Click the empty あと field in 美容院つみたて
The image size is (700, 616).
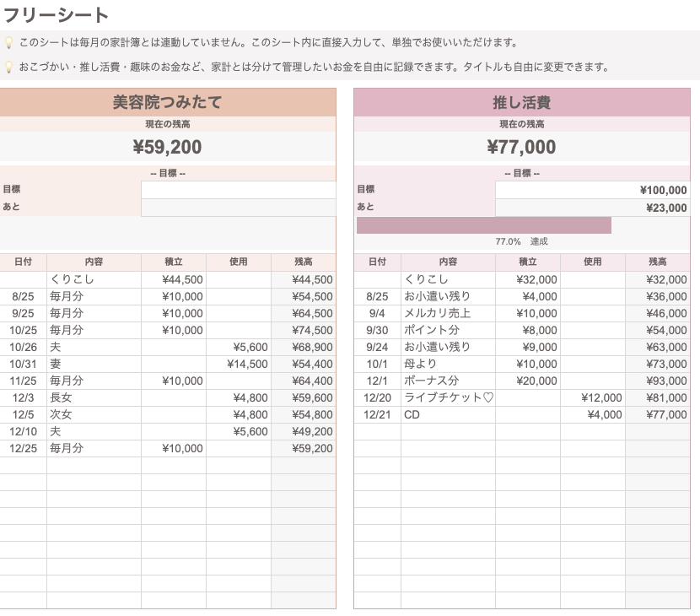[239, 208]
